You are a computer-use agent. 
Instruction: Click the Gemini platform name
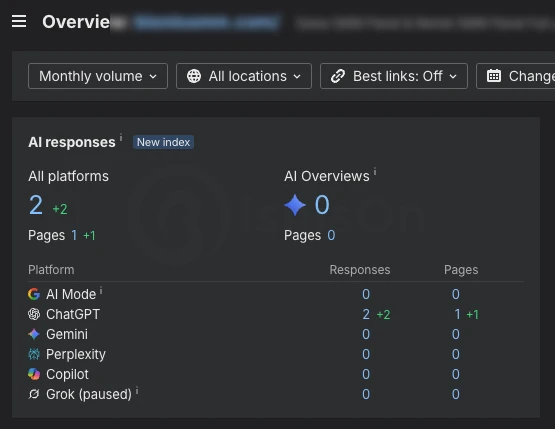pos(67,334)
